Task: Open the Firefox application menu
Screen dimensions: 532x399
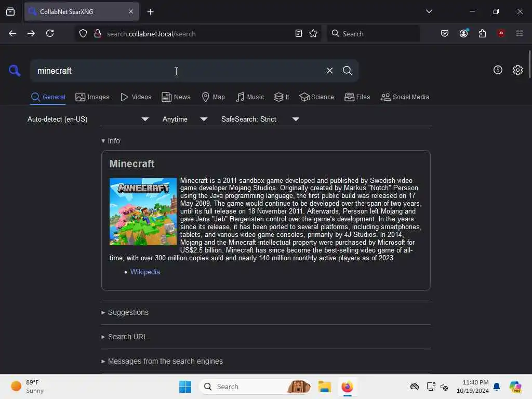Action: [x=519, y=33]
